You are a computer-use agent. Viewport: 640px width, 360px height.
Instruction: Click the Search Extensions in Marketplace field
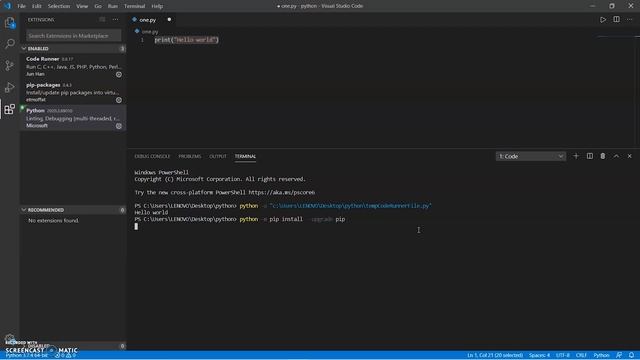click(x=74, y=36)
